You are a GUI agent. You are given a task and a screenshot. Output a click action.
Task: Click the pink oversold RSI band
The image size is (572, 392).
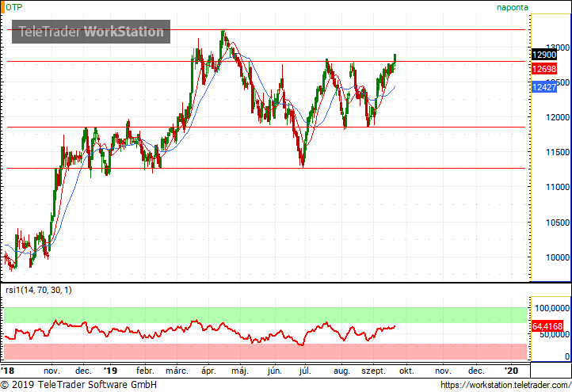(265, 352)
